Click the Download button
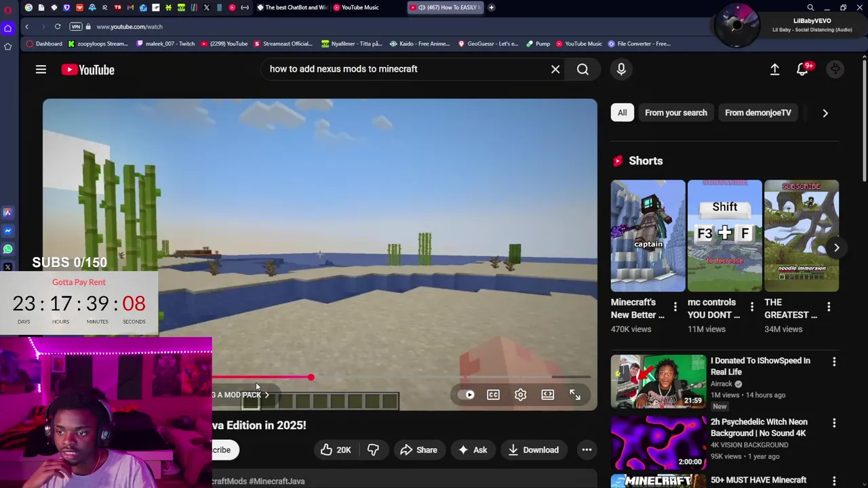The width and height of the screenshot is (868, 488). tap(534, 450)
